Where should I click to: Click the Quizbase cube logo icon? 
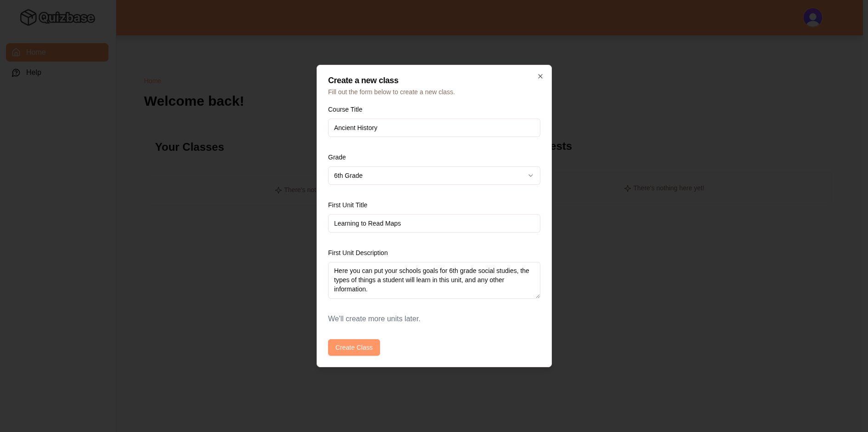(28, 17)
